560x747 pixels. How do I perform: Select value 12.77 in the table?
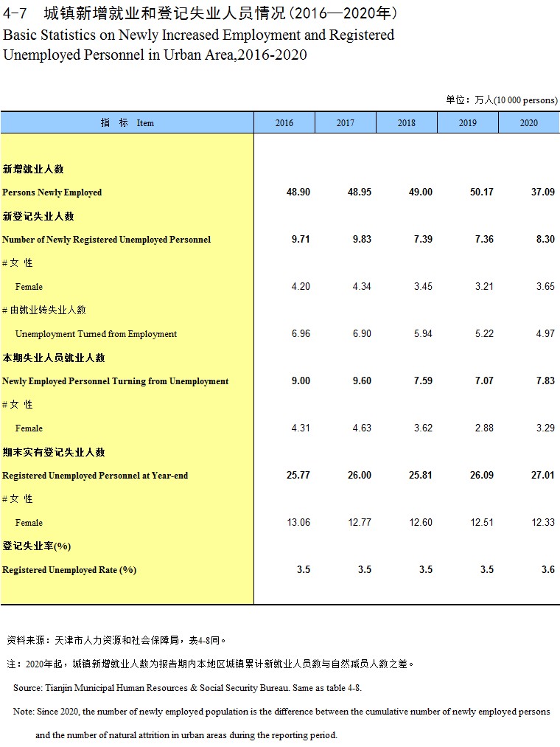(360, 522)
